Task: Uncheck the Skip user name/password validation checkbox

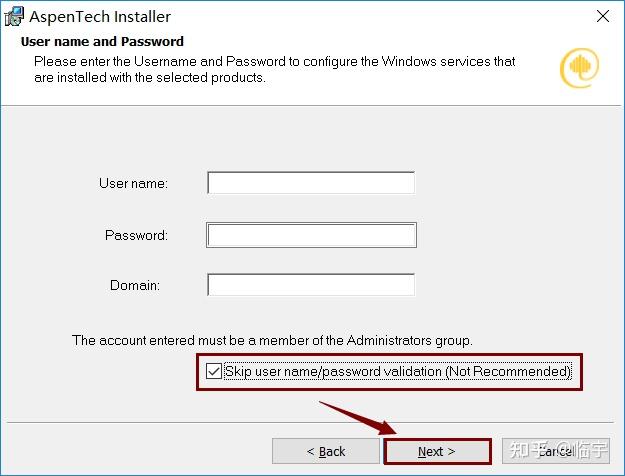Action: coord(214,371)
